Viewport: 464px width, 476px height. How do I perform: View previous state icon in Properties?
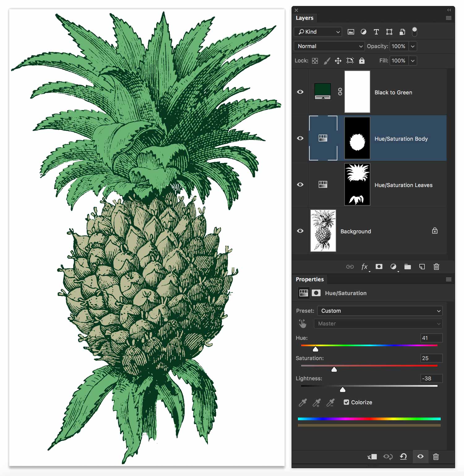pyautogui.click(x=388, y=457)
